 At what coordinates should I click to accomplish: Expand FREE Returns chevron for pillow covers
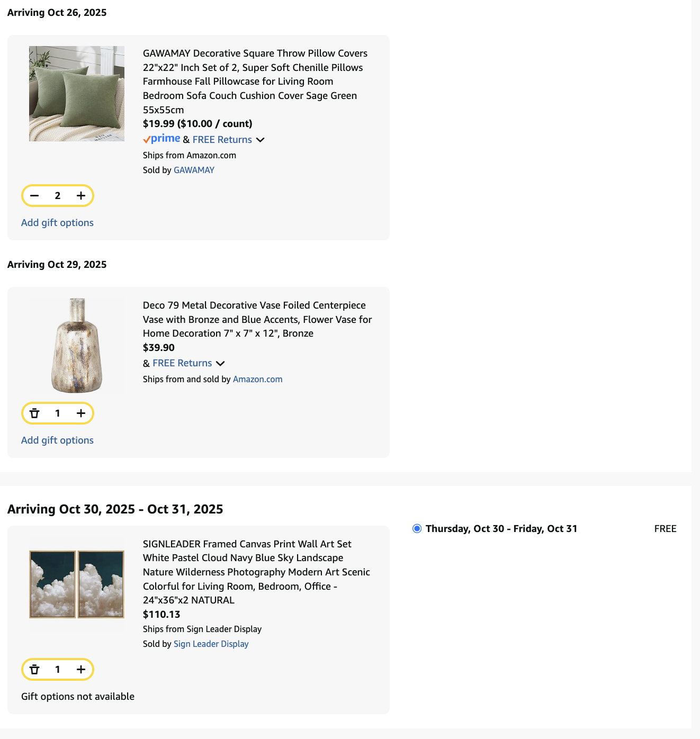260,140
